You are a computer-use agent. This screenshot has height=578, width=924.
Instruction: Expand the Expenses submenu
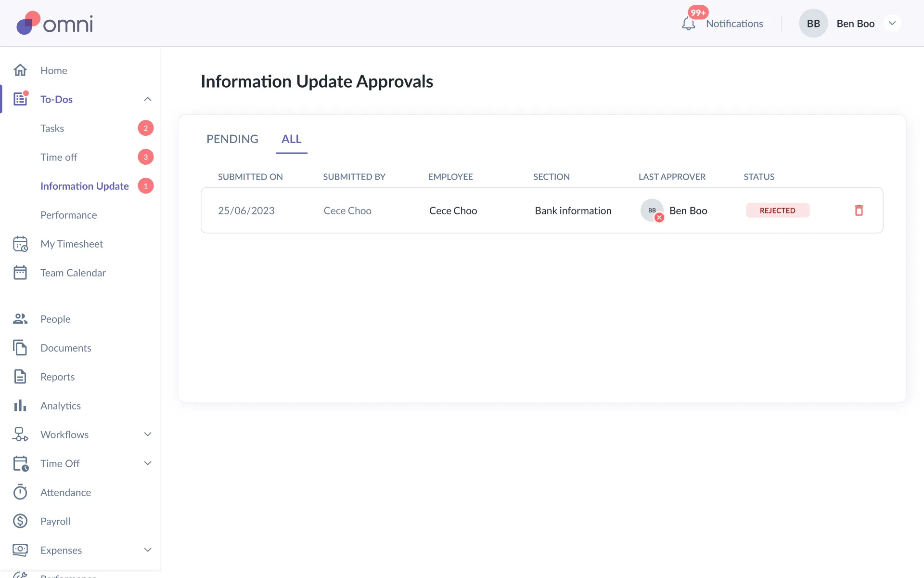click(x=148, y=550)
